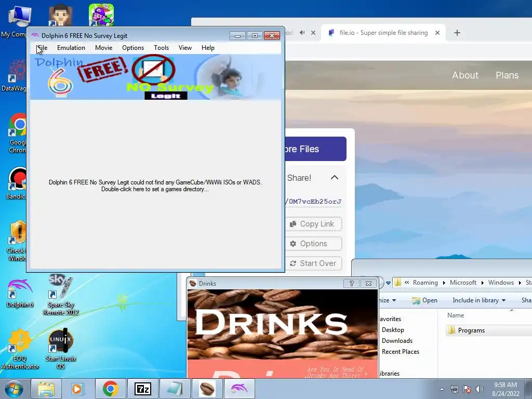Image resolution: width=532 pixels, height=399 pixels.
Task: Select the Start Linux OS desktop icon
Action: (x=61, y=349)
